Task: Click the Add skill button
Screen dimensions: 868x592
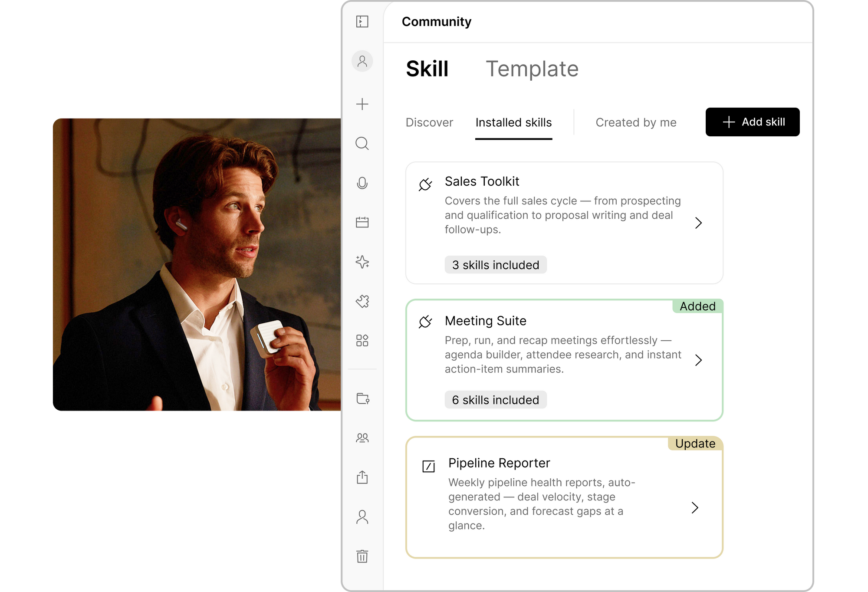Action: pos(753,122)
